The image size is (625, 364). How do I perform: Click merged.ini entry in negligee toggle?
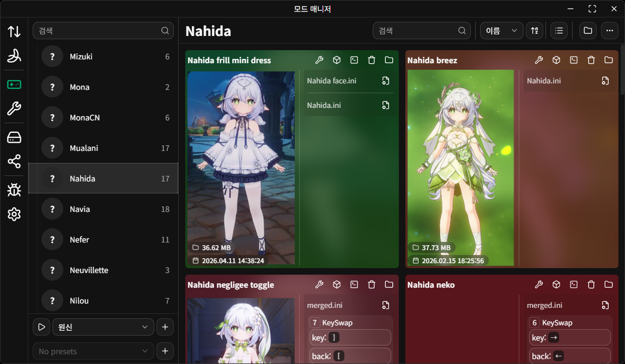pyautogui.click(x=325, y=305)
